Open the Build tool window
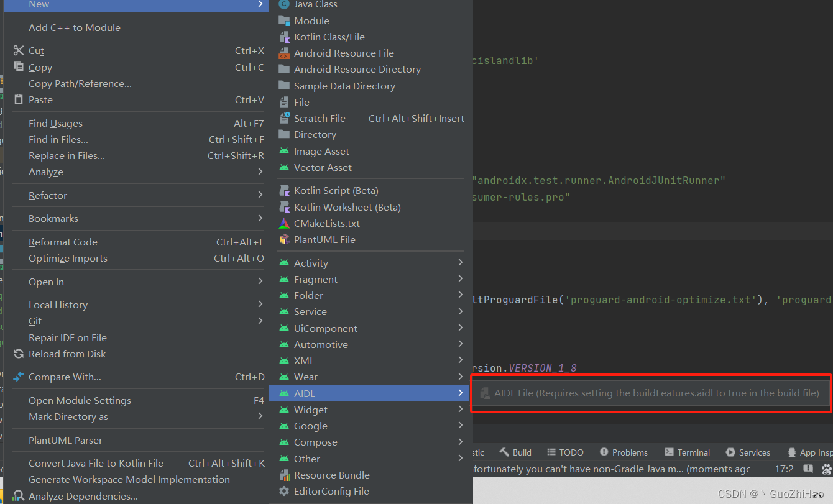Image resolution: width=833 pixels, height=504 pixels. pos(521,452)
